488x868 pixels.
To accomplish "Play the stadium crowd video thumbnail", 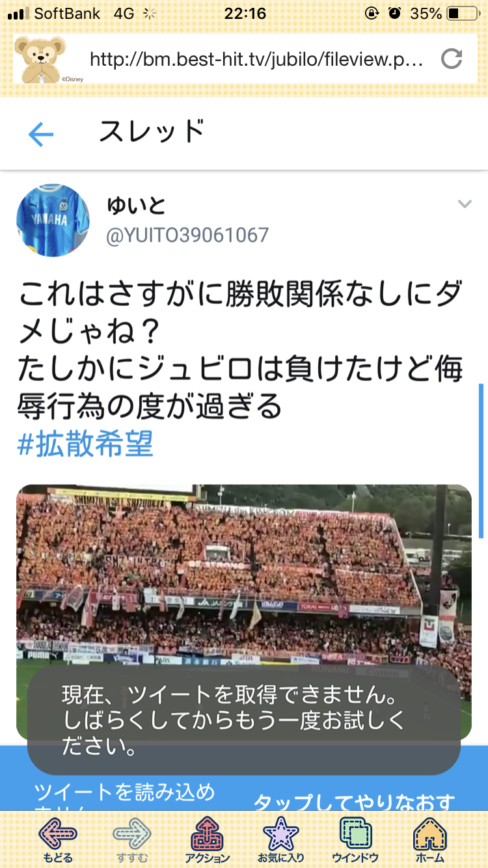I will (x=243, y=612).
